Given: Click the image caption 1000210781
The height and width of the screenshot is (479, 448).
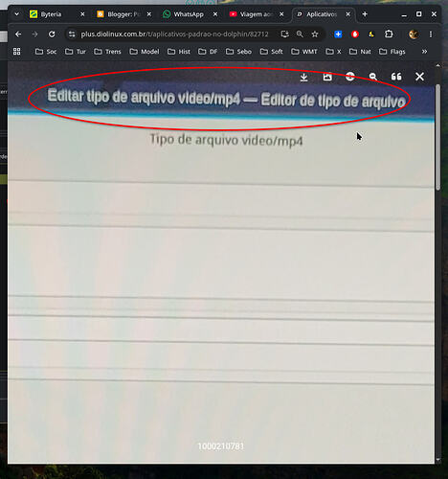Looking at the screenshot, I should pyautogui.click(x=221, y=446).
